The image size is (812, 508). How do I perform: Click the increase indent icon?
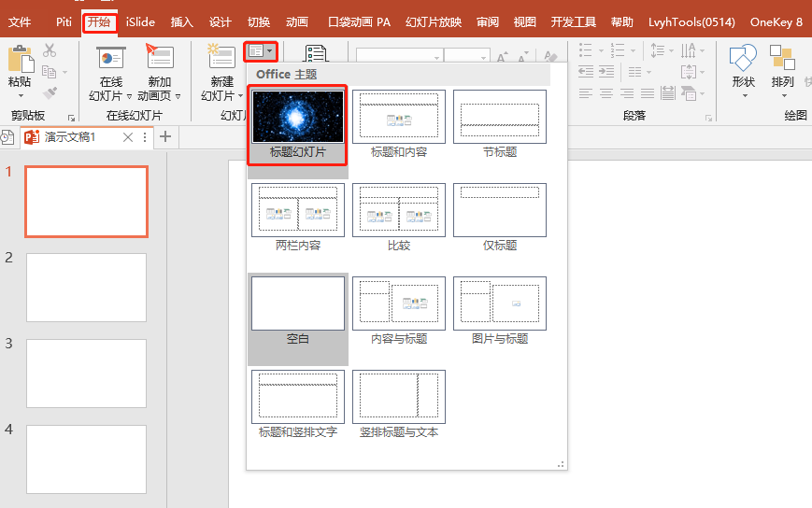tap(606, 71)
